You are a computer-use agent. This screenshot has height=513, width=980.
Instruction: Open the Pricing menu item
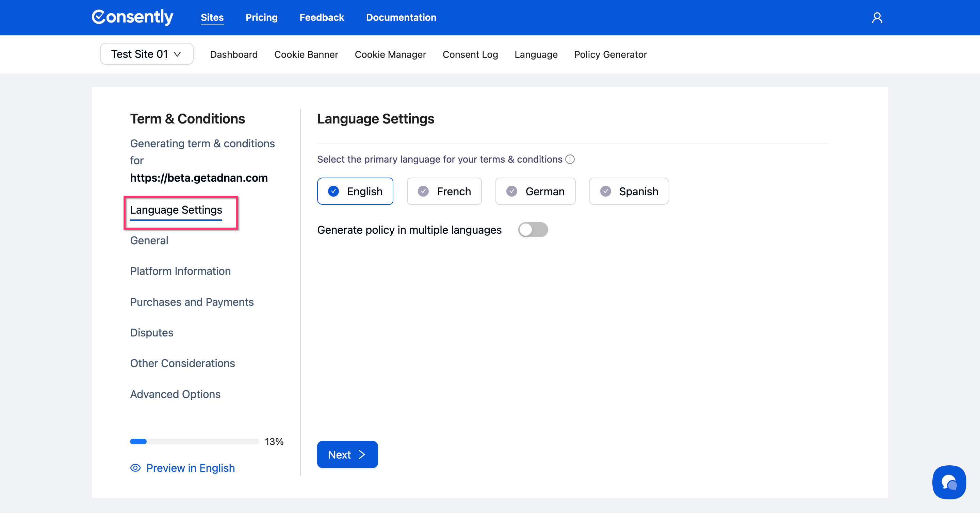(261, 17)
